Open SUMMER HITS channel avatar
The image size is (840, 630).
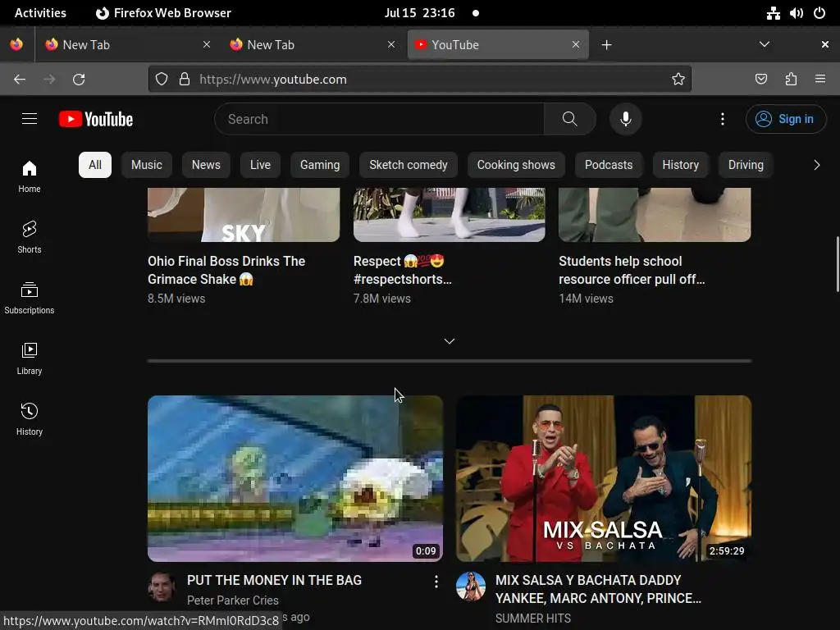470,587
